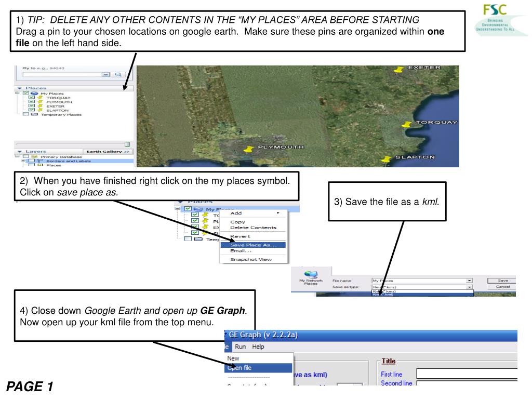Image resolution: width=532 pixels, height=399 pixels.
Task: Collapse the Layers panel header triangle
Action: pos(20,151)
